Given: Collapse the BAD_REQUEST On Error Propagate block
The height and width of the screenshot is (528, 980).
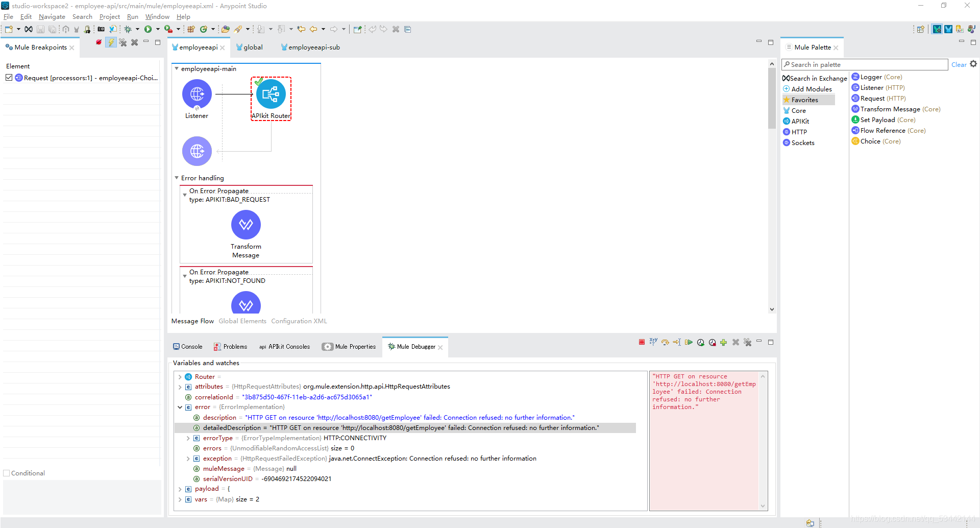Looking at the screenshot, I should pyautogui.click(x=185, y=195).
